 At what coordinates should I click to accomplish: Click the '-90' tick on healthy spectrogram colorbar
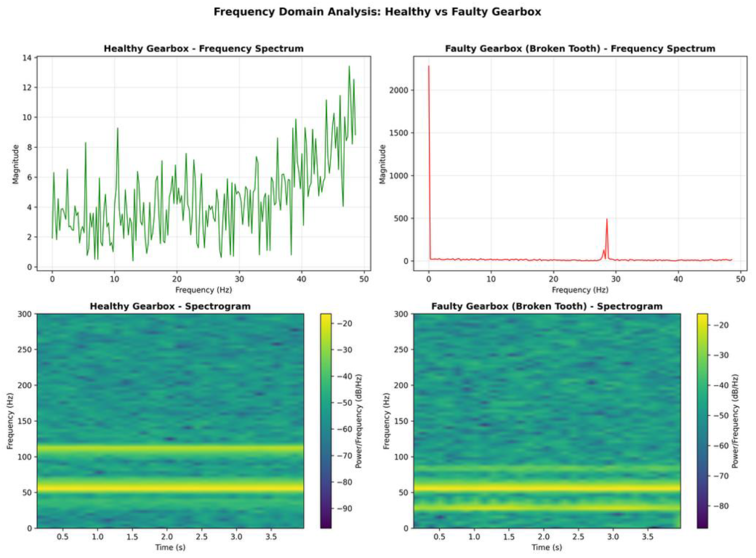pyautogui.click(x=344, y=509)
